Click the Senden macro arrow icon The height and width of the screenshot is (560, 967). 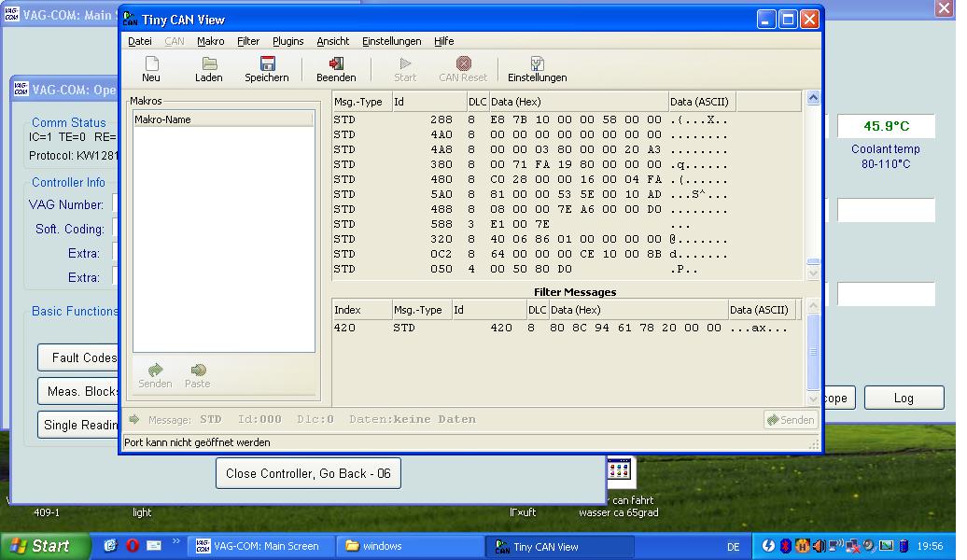(x=155, y=370)
